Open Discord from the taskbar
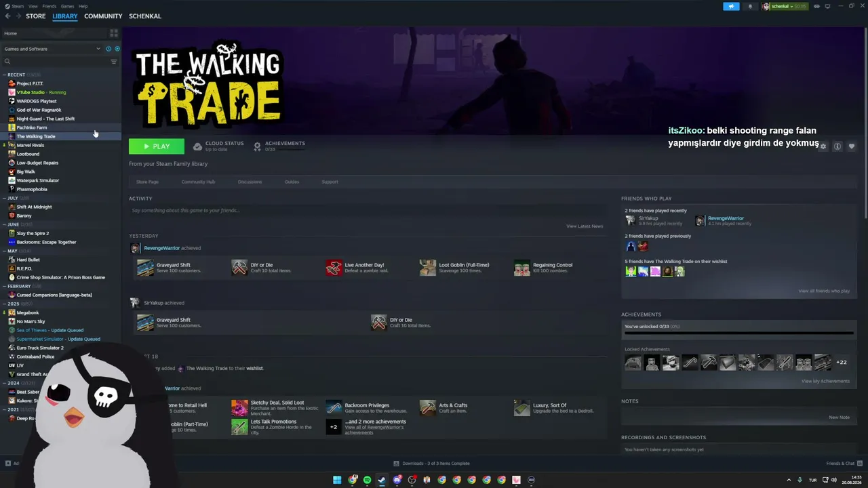Screen dimensions: 868x488 pos(397,480)
